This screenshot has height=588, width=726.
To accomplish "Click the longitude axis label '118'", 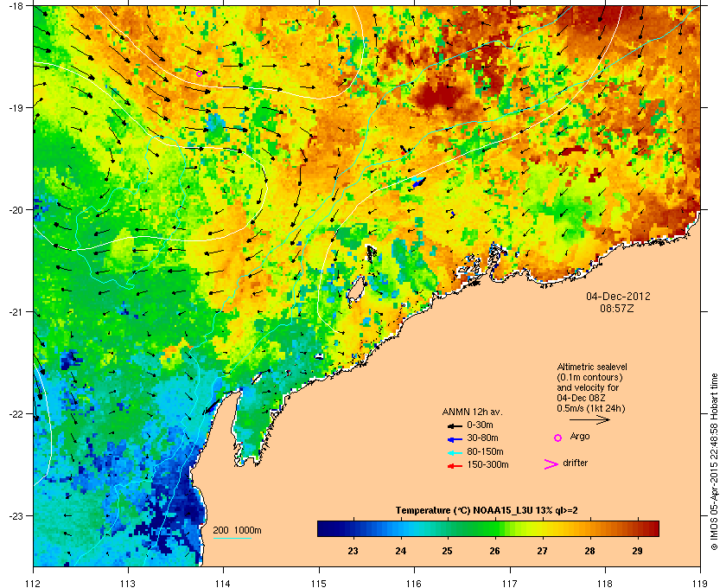I will pos(605,584).
